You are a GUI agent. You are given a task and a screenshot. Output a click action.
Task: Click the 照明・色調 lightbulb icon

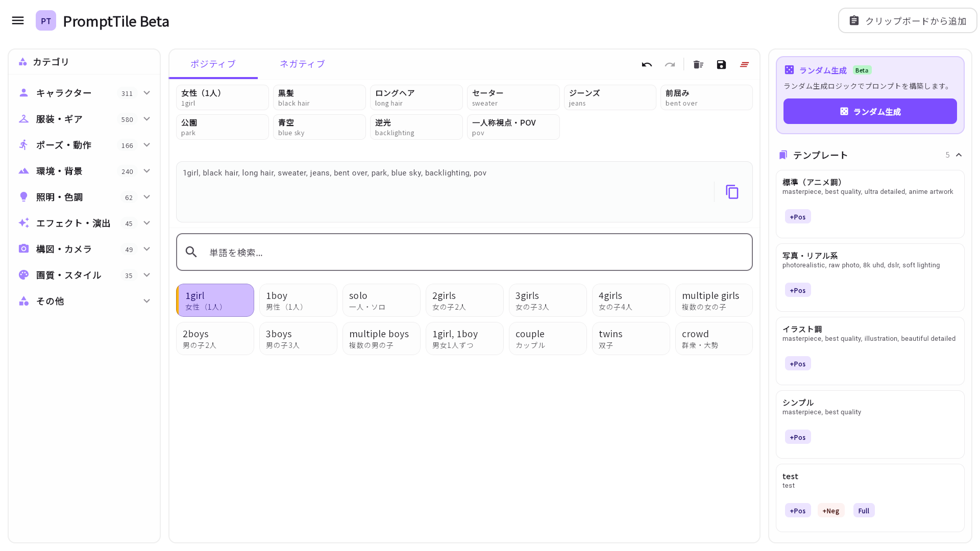(x=23, y=197)
